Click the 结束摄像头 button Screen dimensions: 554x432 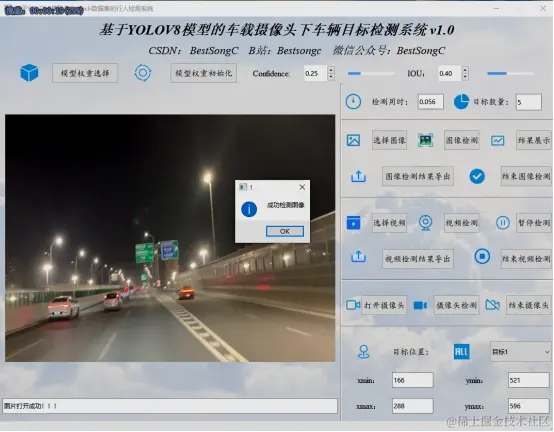click(x=529, y=305)
